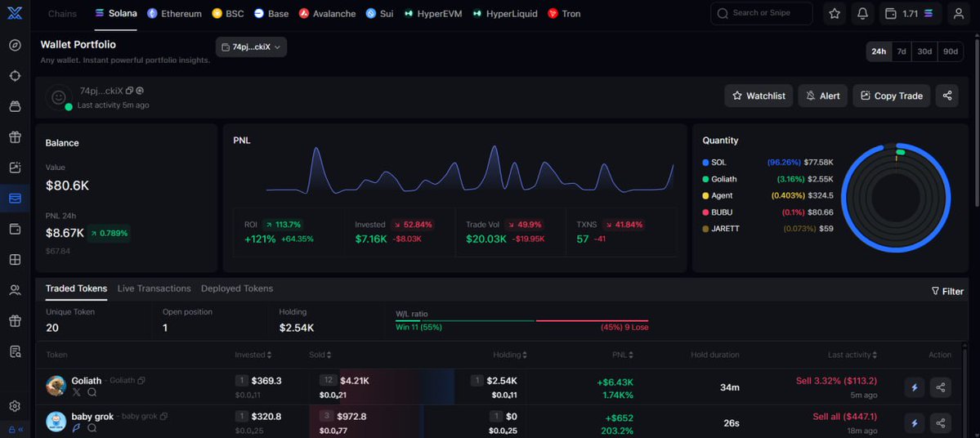The width and height of the screenshot is (980, 438).
Task: Switch to the Avalanche chain tab
Action: tap(328, 13)
